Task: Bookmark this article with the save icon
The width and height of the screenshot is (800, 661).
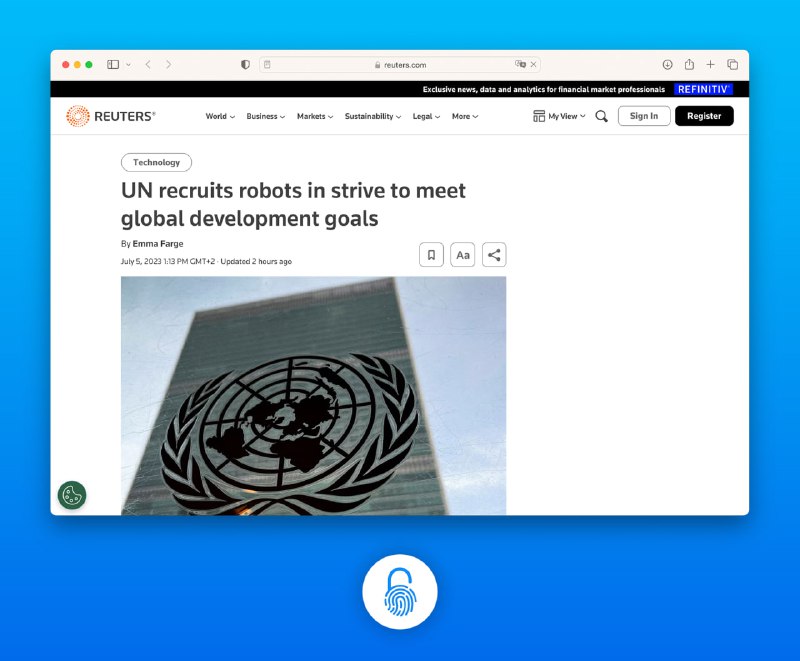Action: [x=431, y=255]
